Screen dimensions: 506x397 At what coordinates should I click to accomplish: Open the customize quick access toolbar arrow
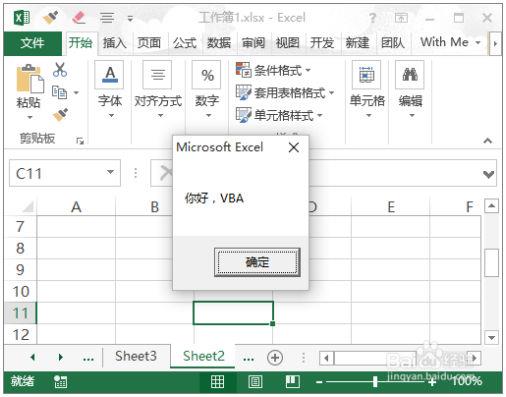coord(130,18)
